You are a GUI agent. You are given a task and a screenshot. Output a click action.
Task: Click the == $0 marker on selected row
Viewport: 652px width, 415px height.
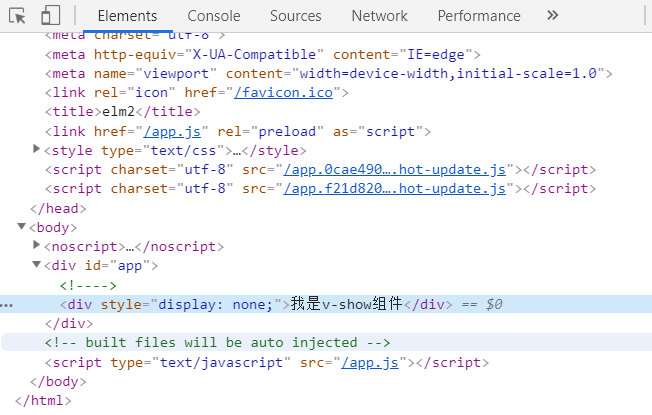[x=482, y=304]
